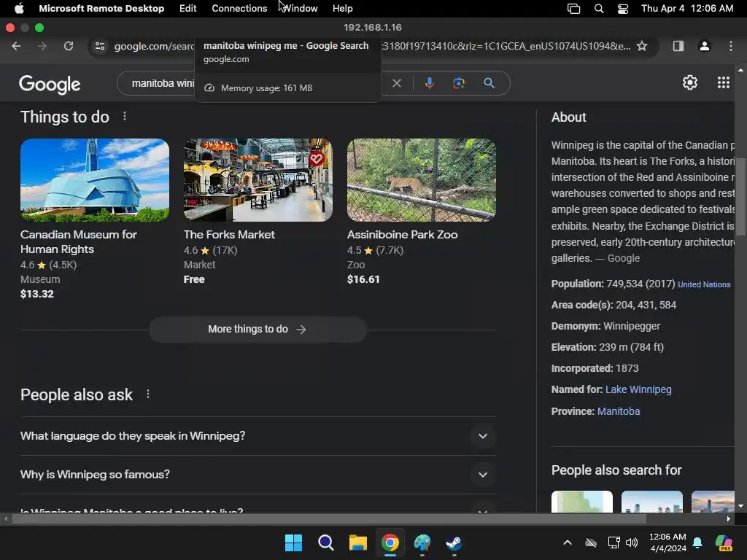Viewport: 747px width, 560px height.
Task: Reload the current Google page
Action: coord(69,46)
